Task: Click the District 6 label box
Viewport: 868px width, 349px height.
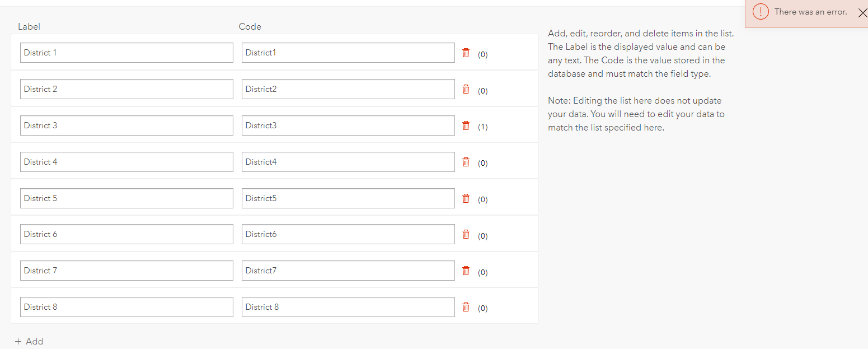Action: tap(126, 234)
